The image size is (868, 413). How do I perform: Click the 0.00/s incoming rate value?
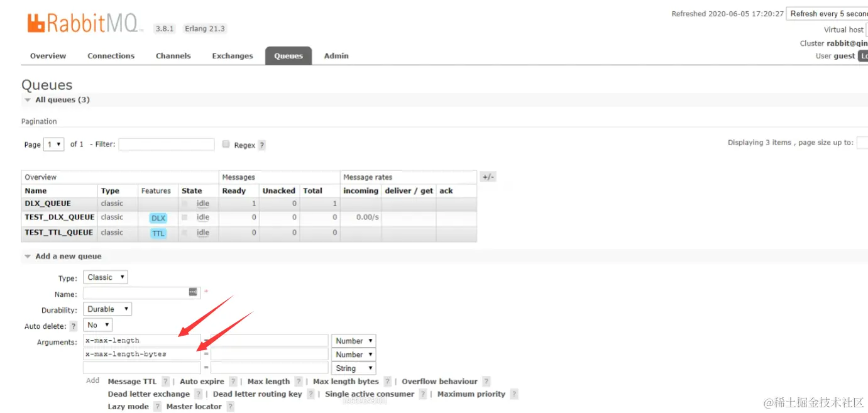(368, 218)
